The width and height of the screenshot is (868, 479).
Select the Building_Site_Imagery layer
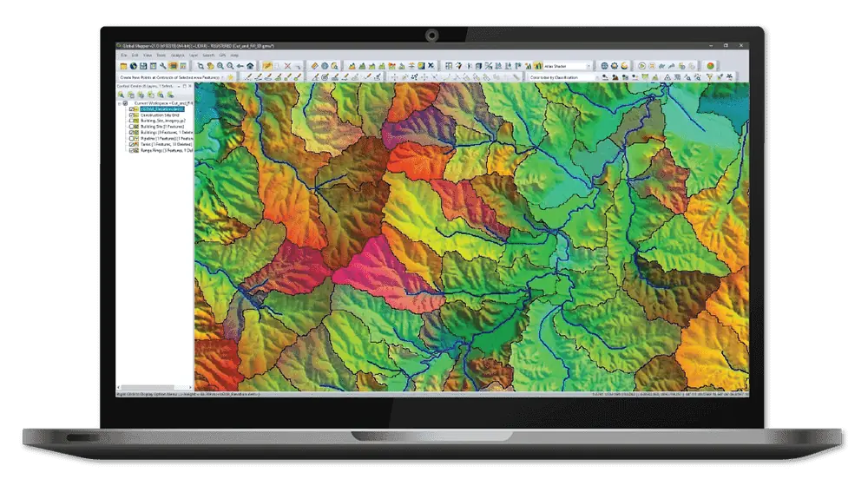click(x=163, y=121)
